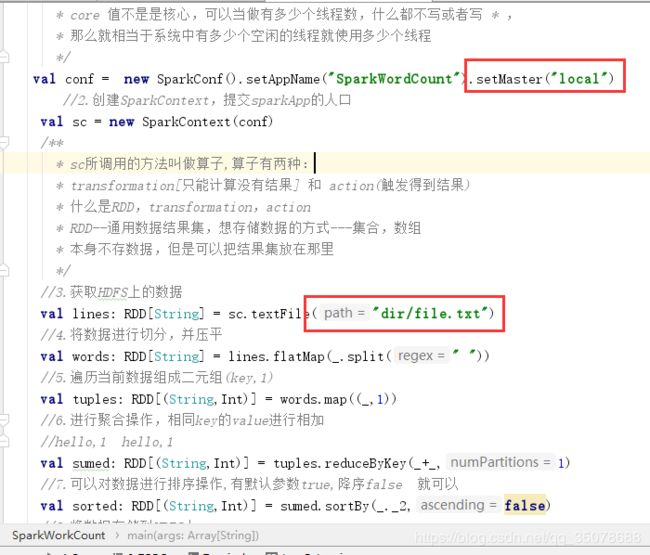Click fold end marker beside //hello,1 comment
The image size is (650, 555).
tap(4, 441)
